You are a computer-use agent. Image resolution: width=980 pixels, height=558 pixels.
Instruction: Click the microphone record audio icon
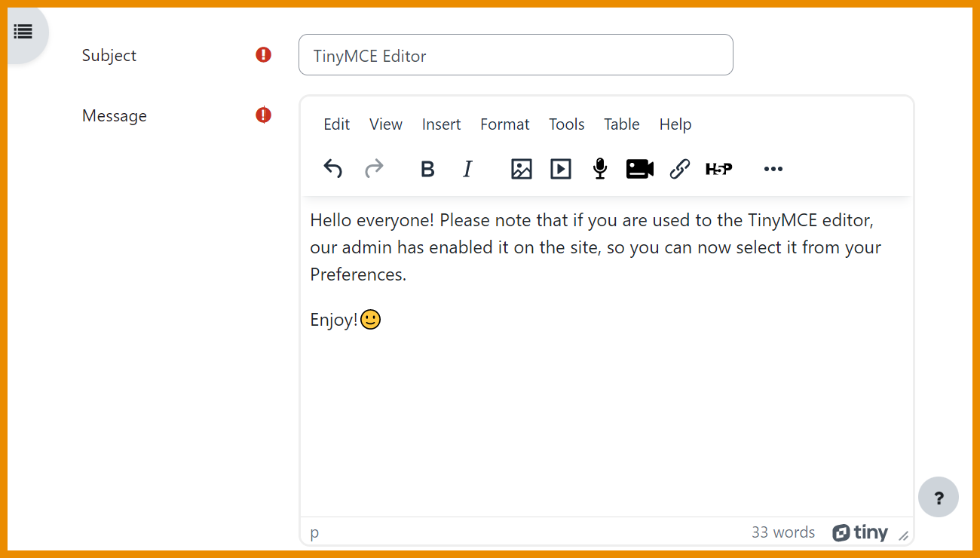point(600,169)
